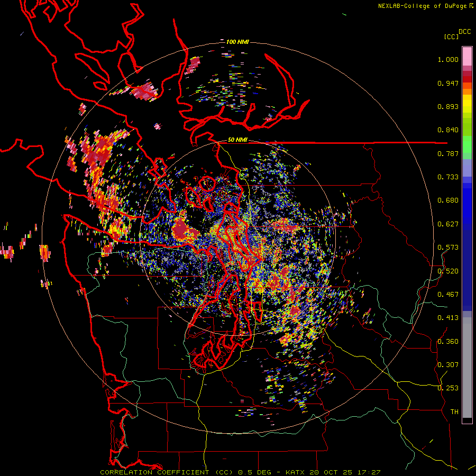Viewport: 476px width, 476px height.
Task: Click the 0.413 scale value
Action: pos(448,318)
